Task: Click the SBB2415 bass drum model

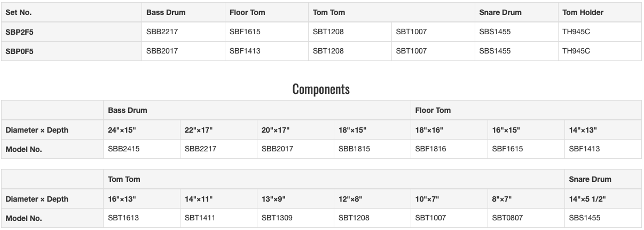Action: (x=142, y=149)
